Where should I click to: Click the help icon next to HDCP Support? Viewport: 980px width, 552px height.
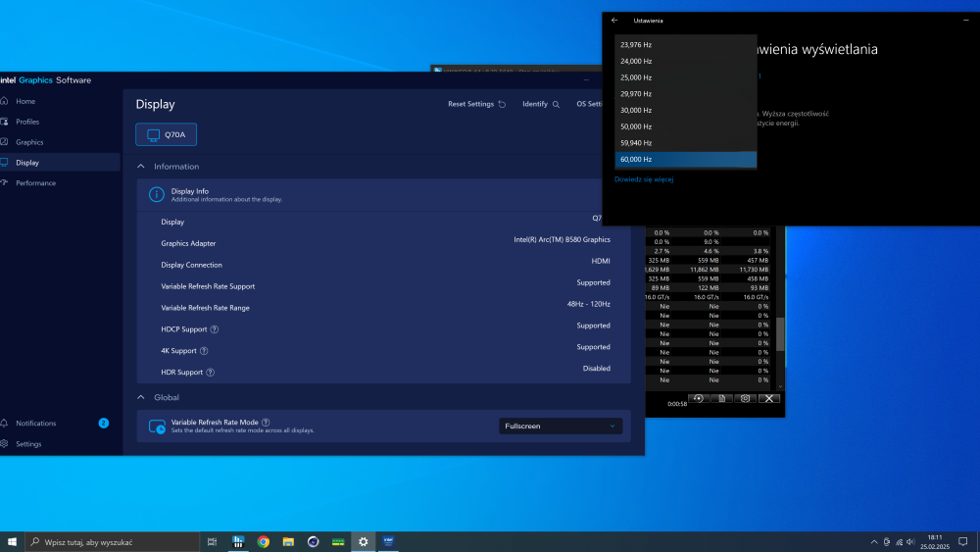pos(215,329)
